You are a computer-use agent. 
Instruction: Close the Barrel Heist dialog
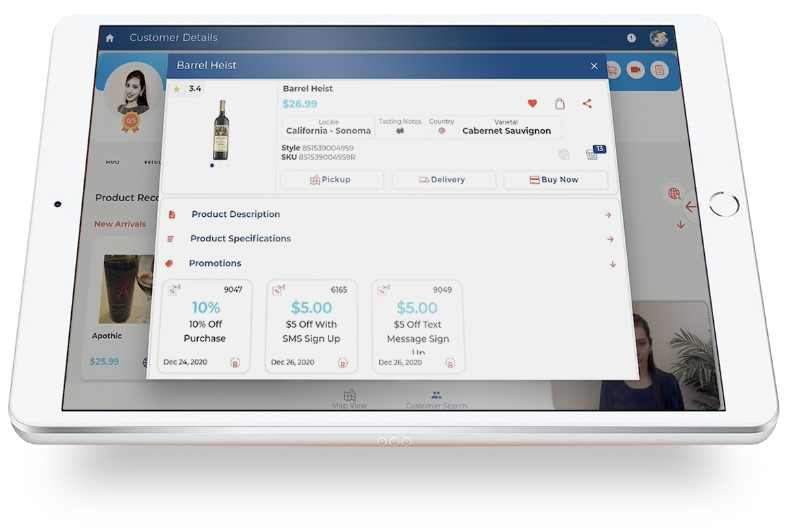click(594, 66)
